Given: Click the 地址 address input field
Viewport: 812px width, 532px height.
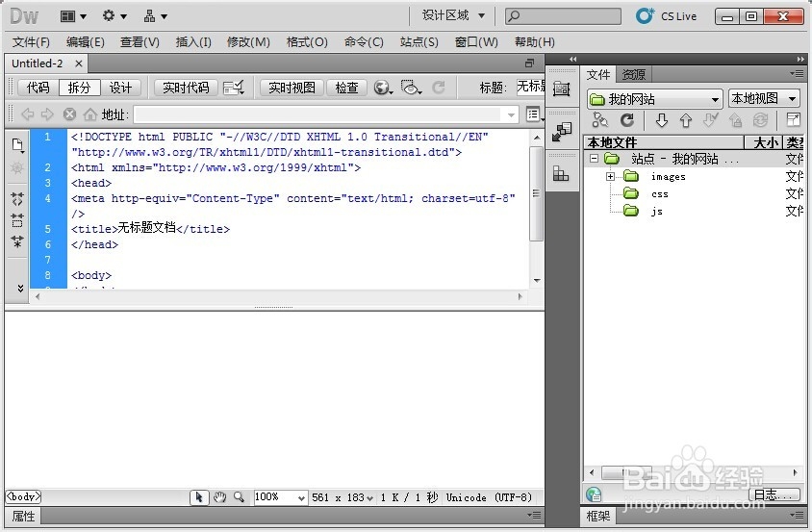Looking at the screenshot, I should (x=318, y=114).
